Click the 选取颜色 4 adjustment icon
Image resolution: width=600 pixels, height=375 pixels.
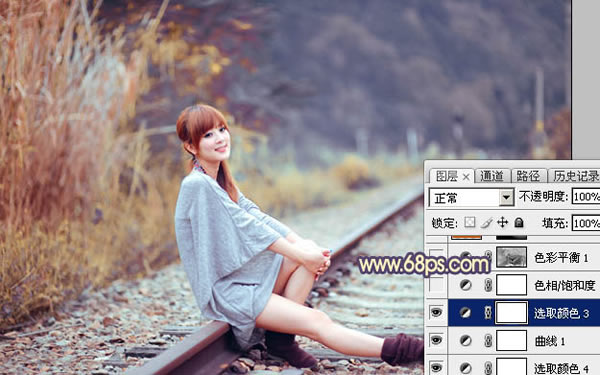point(465,368)
